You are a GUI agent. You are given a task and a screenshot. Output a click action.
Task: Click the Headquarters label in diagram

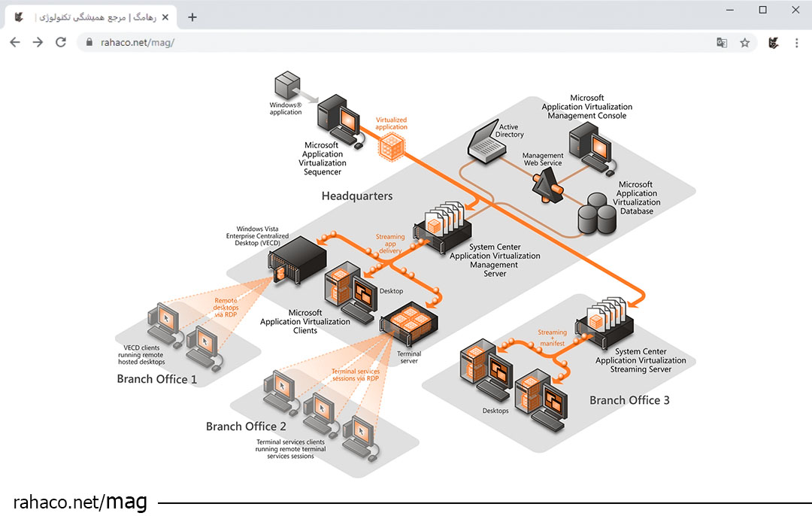tap(357, 196)
